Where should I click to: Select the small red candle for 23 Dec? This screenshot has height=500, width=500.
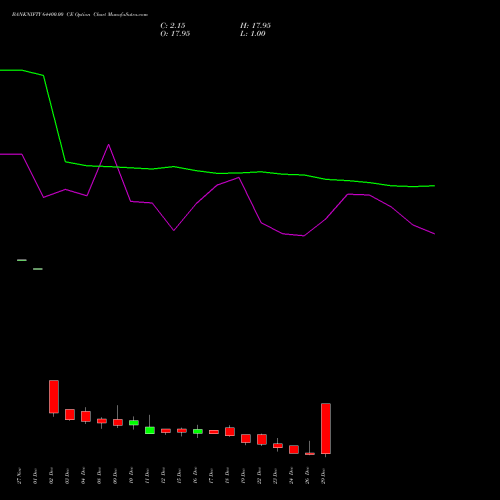pyautogui.click(x=278, y=445)
